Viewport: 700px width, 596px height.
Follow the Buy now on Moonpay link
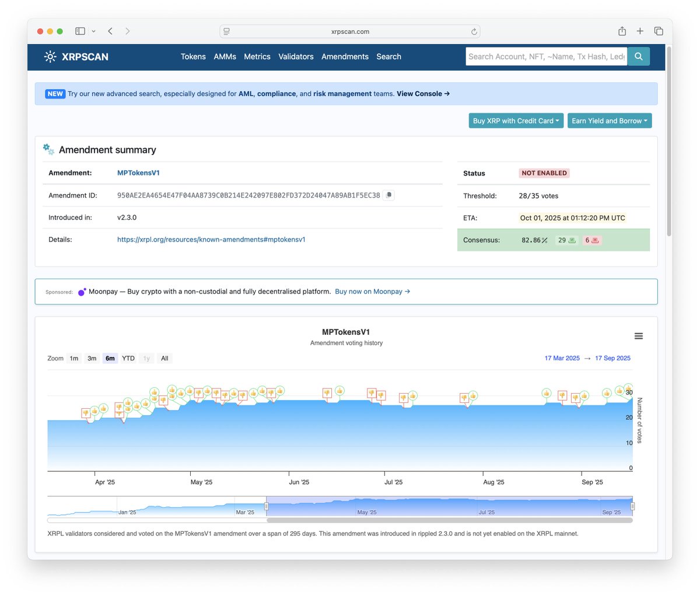(372, 292)
